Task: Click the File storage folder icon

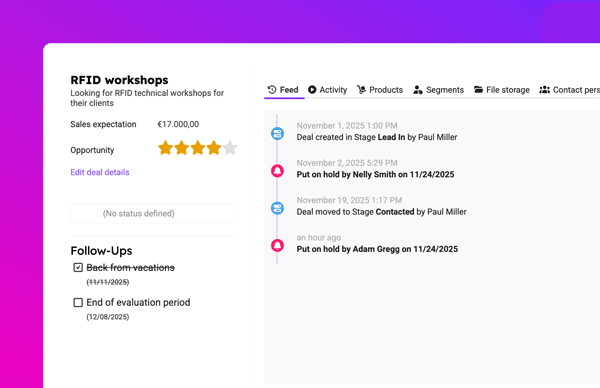Action: (x=478, y=90)
